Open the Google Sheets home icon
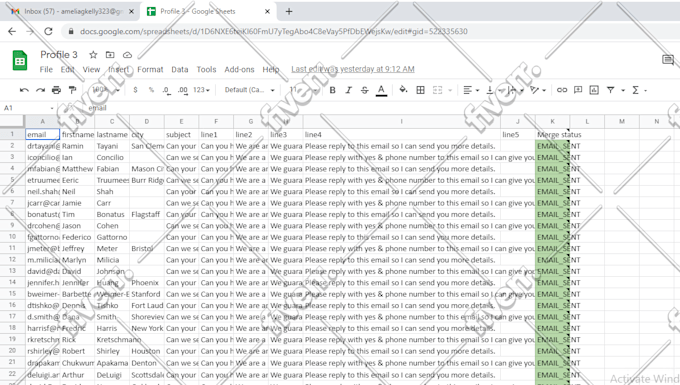This screenshot has width=680, height=385. [x=20, y=61]
